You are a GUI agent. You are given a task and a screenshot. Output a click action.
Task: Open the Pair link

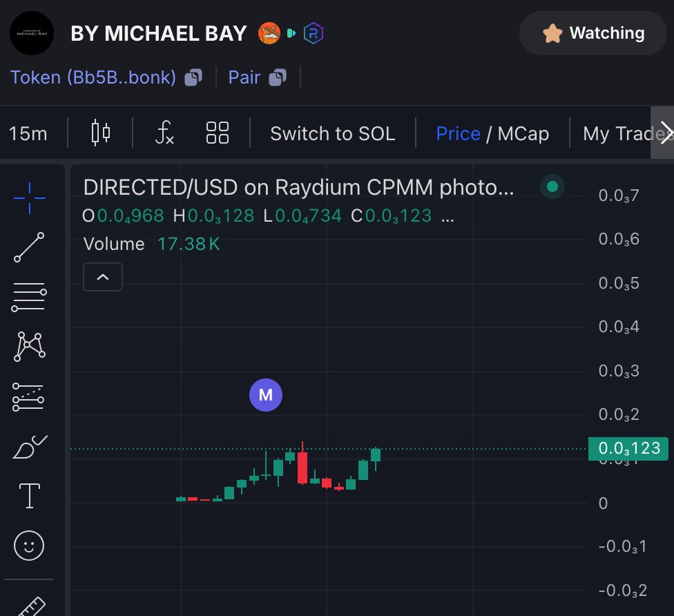tap(244, 77)
